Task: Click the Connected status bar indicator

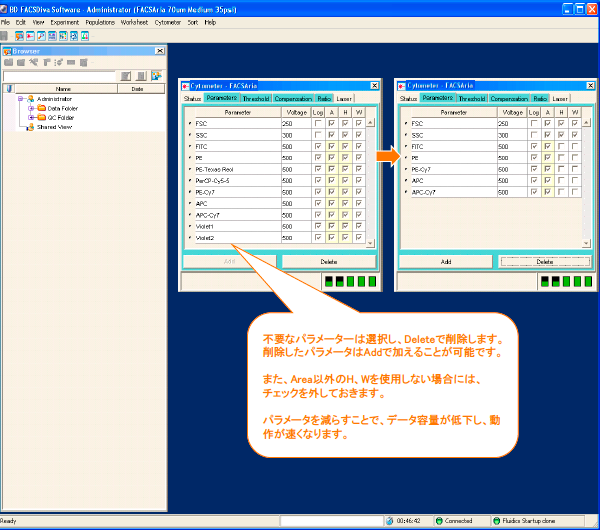Action: 454,521
